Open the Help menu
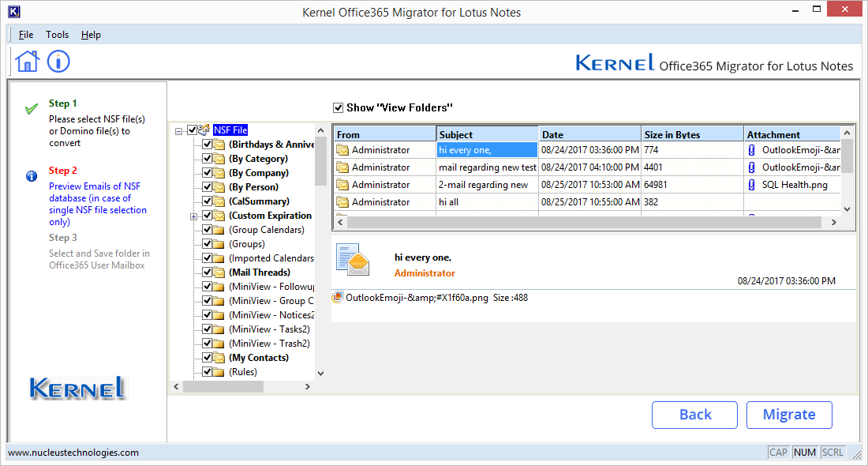This screenshot has height=466, width=868. 91,34
